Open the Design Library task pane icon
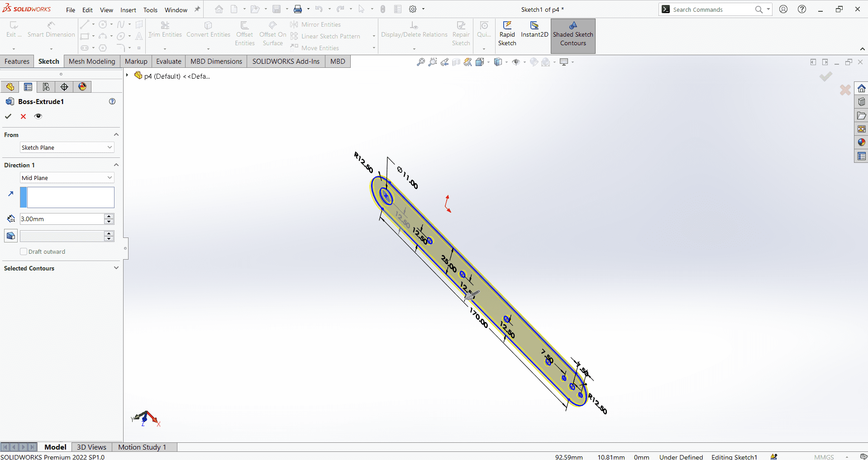The width and height of the screenshot is (868, 460). [x=861, y=102]
